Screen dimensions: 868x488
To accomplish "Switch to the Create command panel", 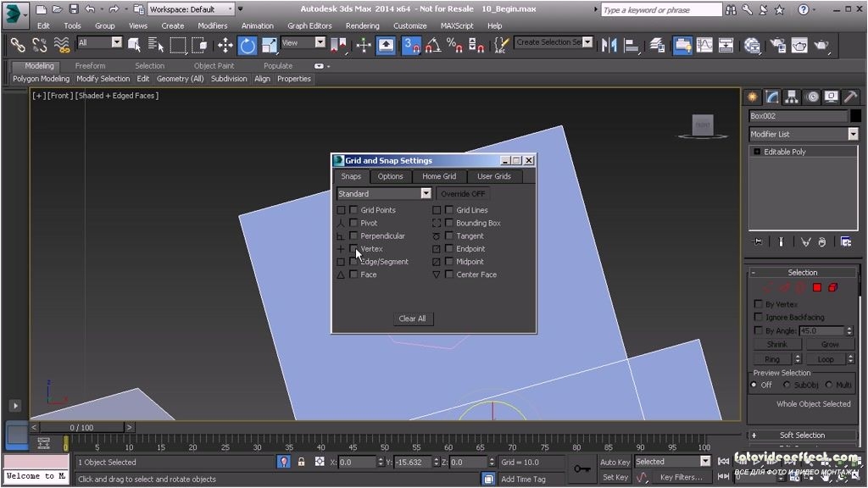I will pos(753,97).
